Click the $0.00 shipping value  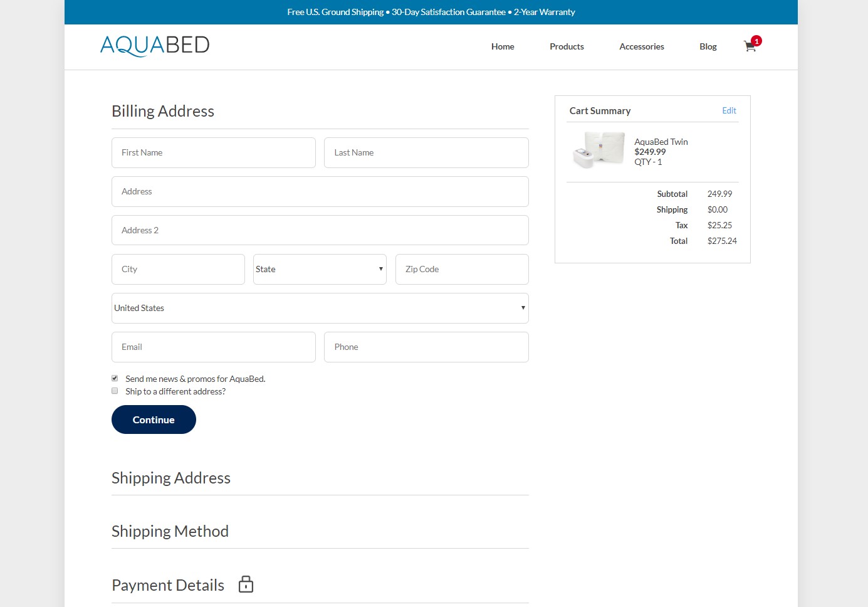(x=718, y=209)
